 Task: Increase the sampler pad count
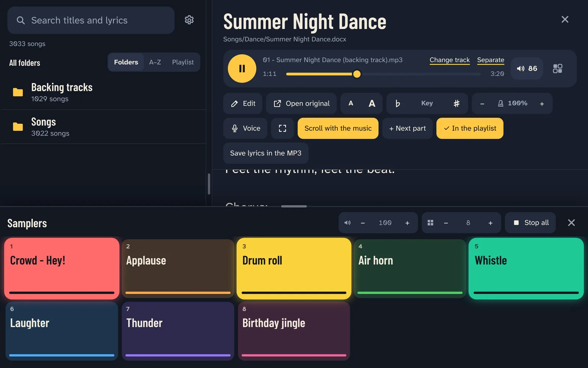tap(490, 223)
